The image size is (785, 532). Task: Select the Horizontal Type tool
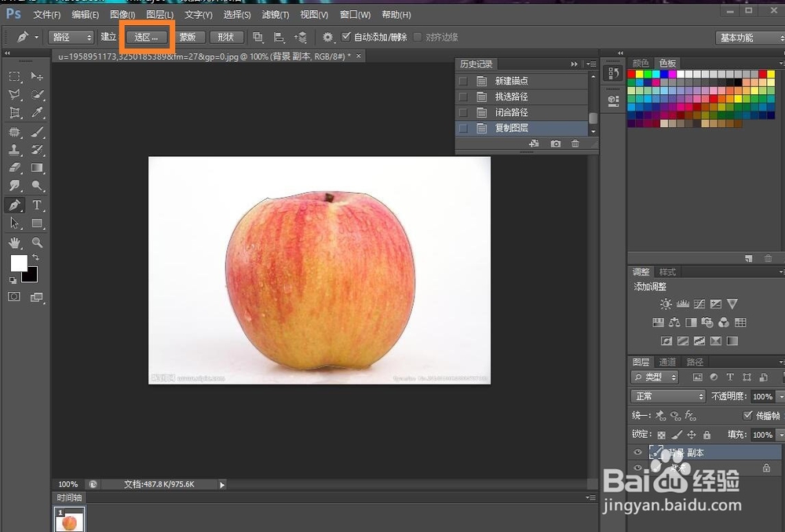[37, 205]
